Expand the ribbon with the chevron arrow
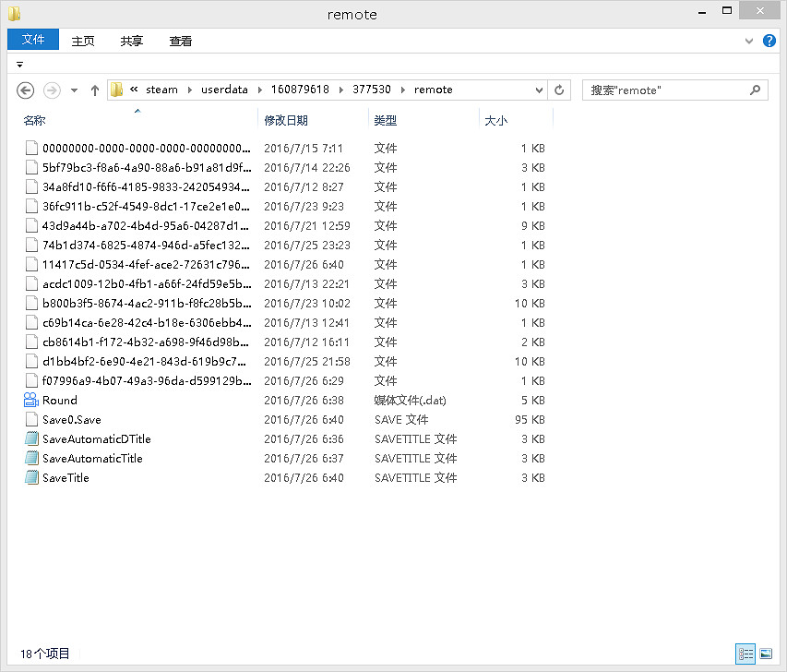The image size is (787, 672). 749,41
